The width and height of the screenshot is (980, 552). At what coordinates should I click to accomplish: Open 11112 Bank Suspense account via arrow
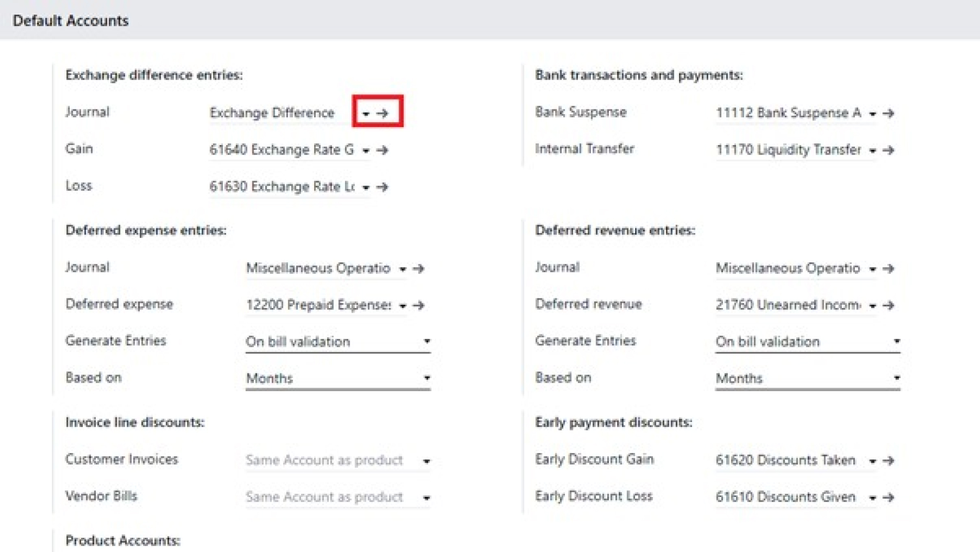(889, 113)
